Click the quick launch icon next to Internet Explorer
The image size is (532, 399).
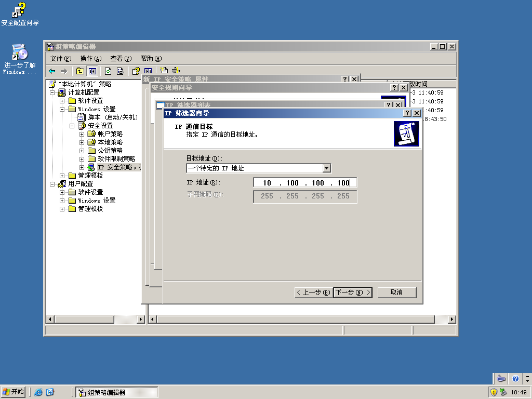pyautogui.click(x=50, y=392)
